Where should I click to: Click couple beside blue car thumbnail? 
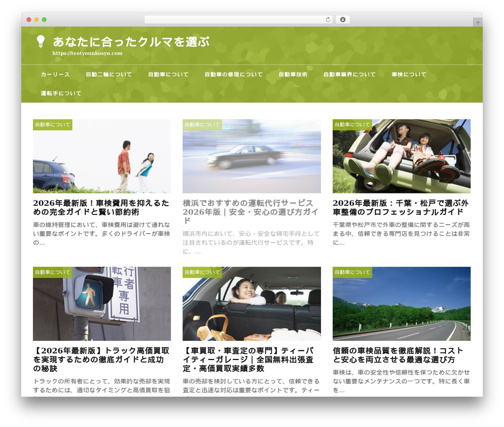[x=102, y=156]
